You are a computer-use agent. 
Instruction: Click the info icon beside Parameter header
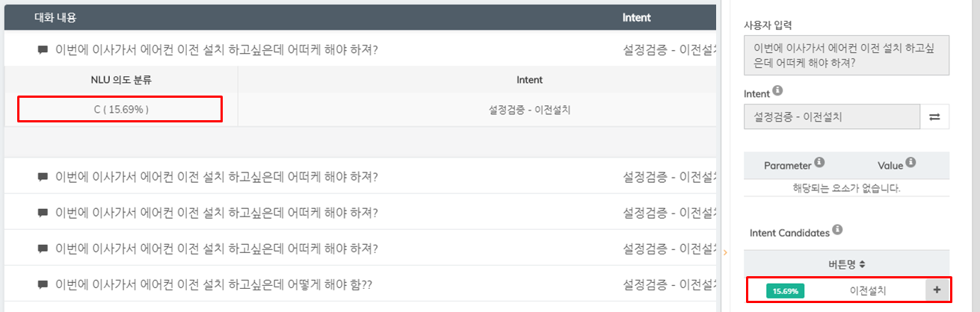[x=819, y=163]
